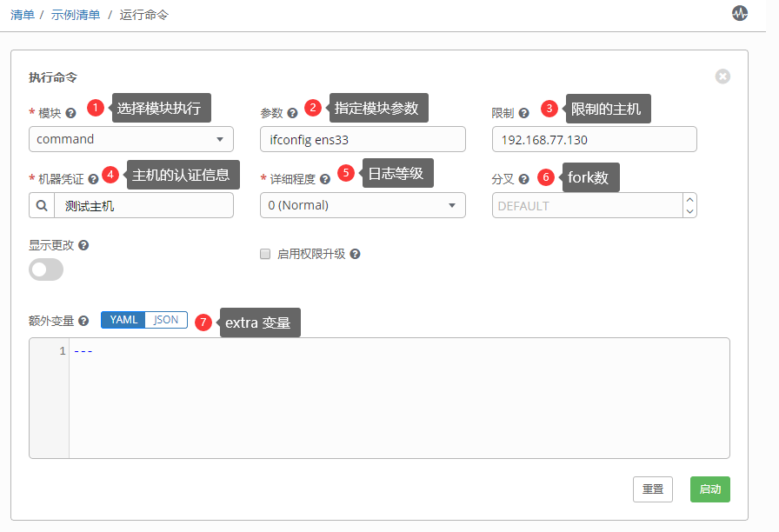This screenshot has height=532, width=779.
Task: Click the search icon for 机器凭证 lookup
Action: point(41,206)
